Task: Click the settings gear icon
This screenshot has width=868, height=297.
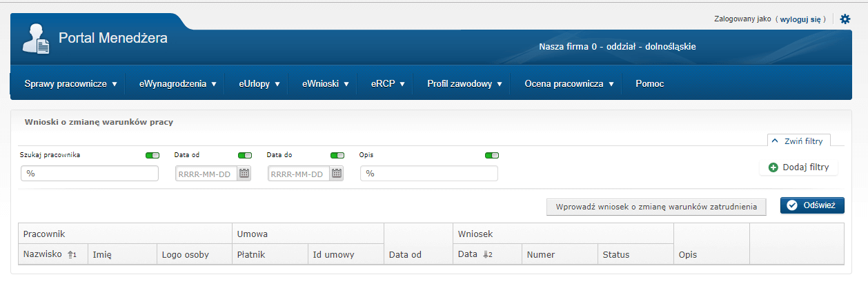Action: (x=845, y=19)
